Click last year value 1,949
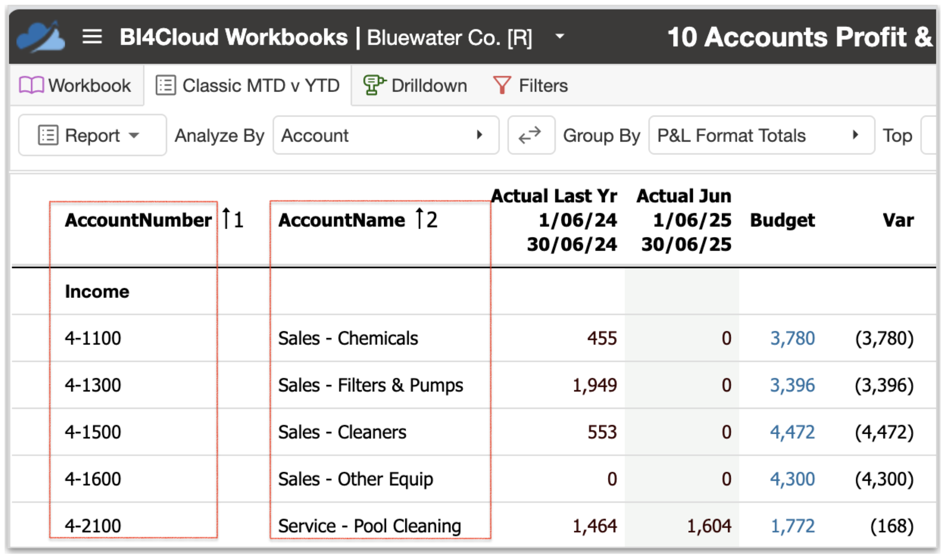The width and height of the screenshot is (946, 560). pyautogui.click(x=595, y=385)
